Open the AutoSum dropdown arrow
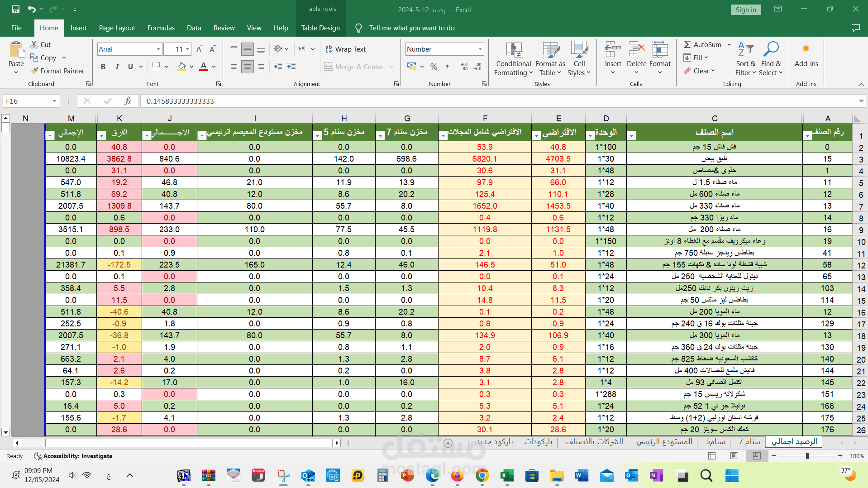 729,44
